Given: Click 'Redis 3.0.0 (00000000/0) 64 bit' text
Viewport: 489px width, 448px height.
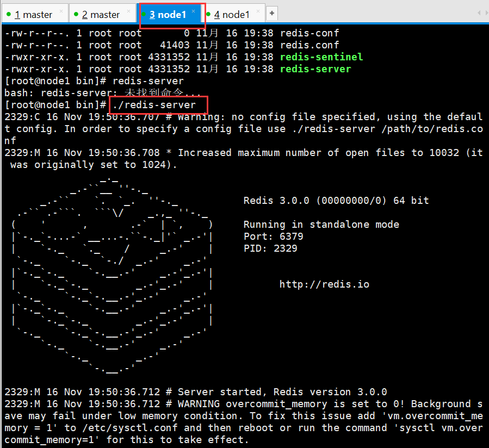Looking at the screenshot, I should click(x=336, y=201).
